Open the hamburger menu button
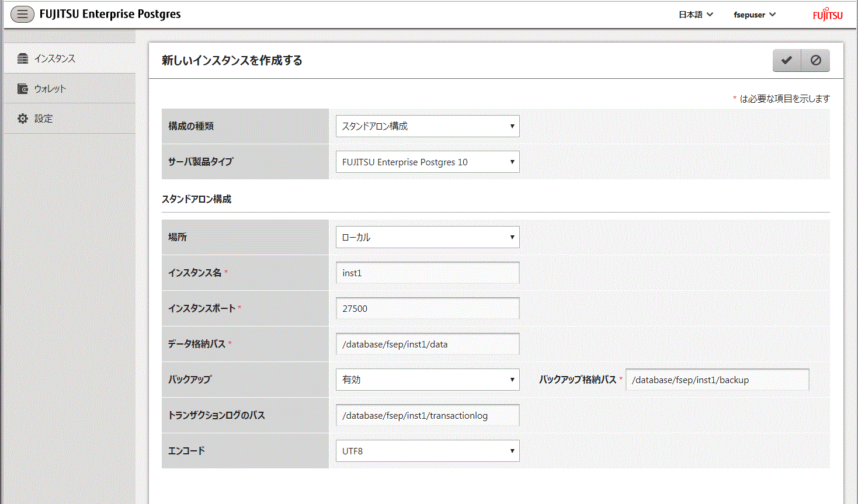 pyautogui.click(x=22, y=14)
